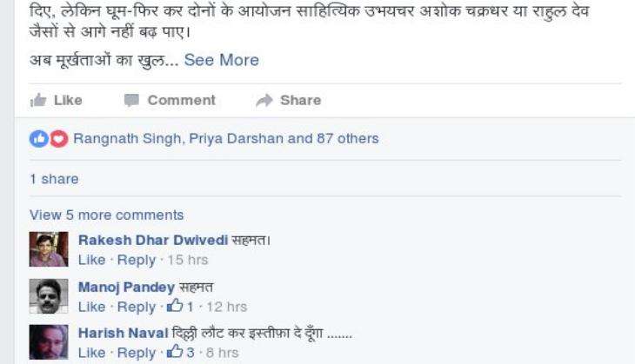
Task: Reply to Manoj Pandey's comment
Action: coord(137,307)
